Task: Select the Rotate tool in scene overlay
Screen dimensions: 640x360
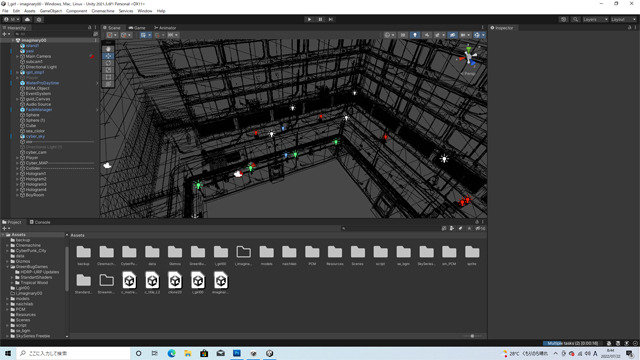Action: coord(108,63)
